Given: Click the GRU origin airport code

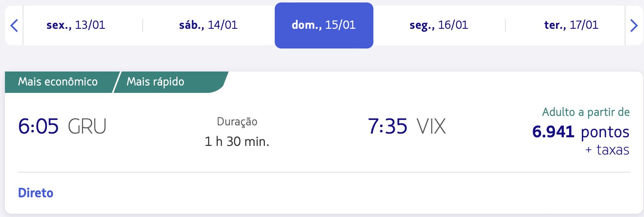Looking at the screenshot, I should 87,126.
